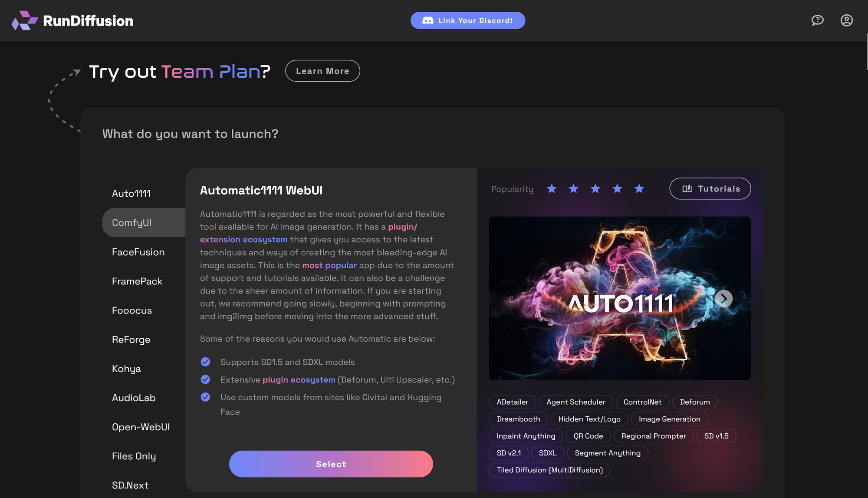Open the user account profile icon
Image resolution: width=868 pixels, height=498 pixels.
[x=846, y=20]
